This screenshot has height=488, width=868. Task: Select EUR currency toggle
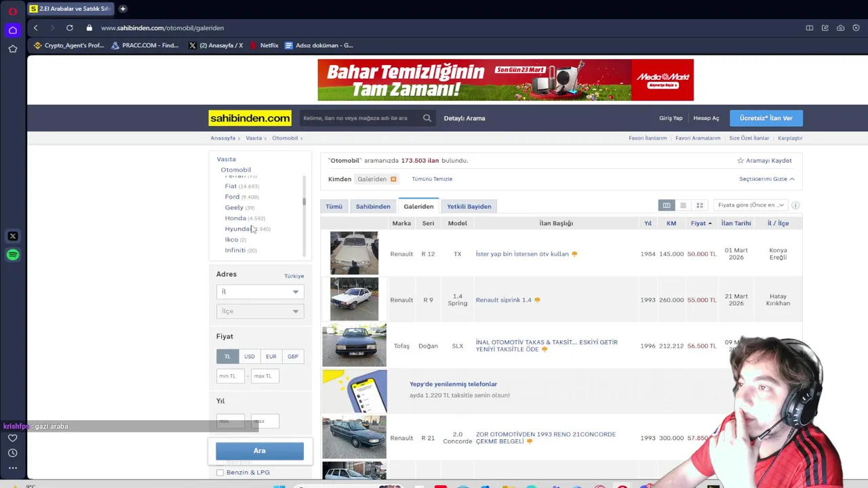(271, 357)
